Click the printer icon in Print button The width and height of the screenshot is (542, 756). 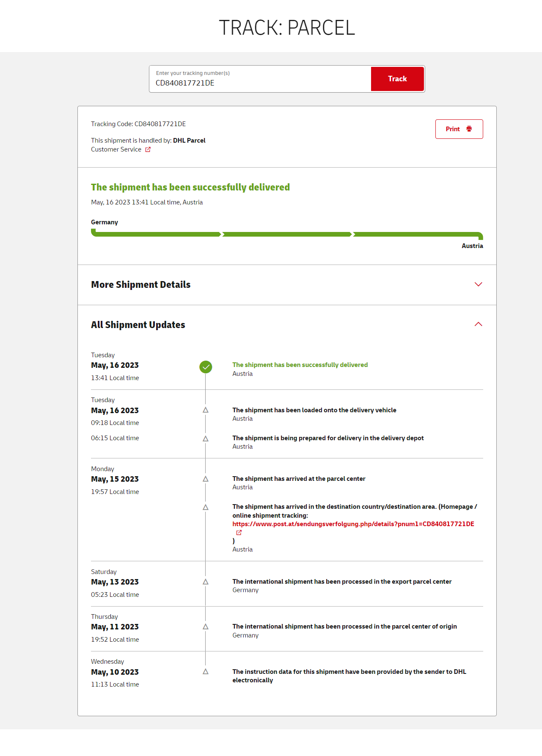469,129
